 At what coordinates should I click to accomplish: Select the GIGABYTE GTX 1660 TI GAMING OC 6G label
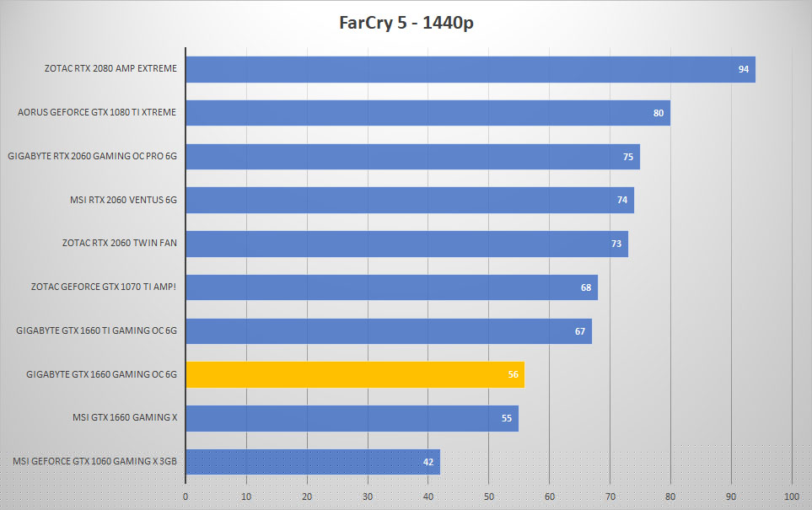tap(96, 330)
